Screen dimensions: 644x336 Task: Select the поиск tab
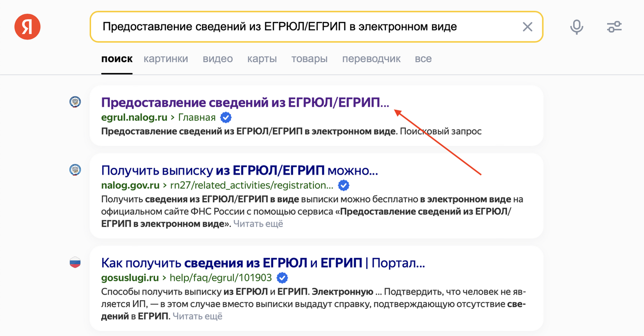point(117,59)
